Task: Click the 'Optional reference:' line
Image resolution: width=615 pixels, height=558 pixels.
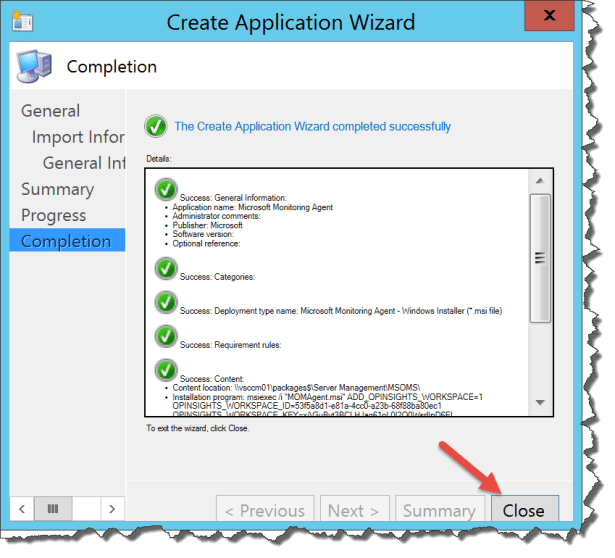Action: pos(206,244)
